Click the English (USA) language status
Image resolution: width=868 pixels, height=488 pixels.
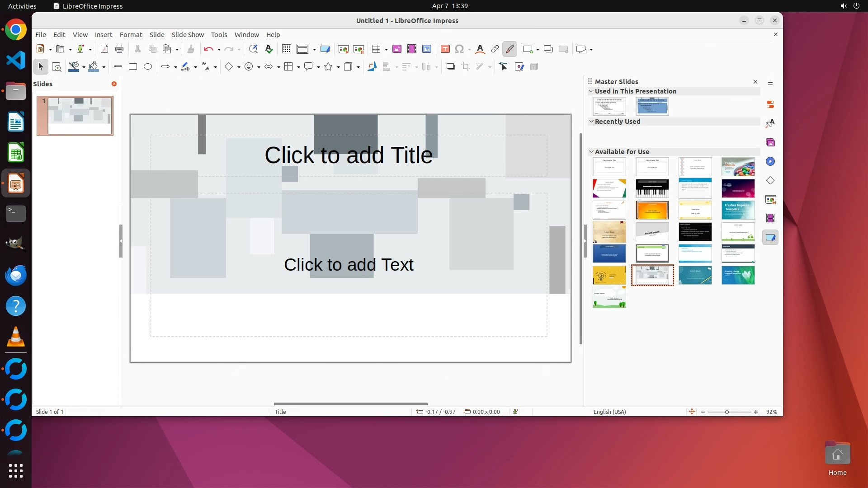click(609, 412)
